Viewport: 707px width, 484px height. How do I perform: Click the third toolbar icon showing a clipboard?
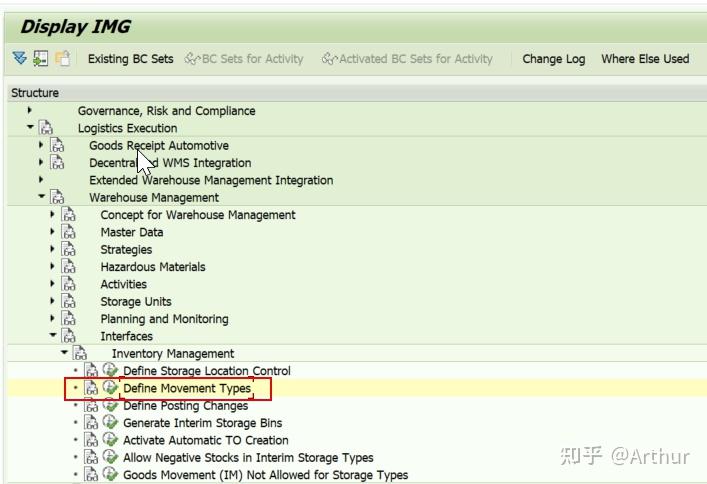[x=63, y=59]
